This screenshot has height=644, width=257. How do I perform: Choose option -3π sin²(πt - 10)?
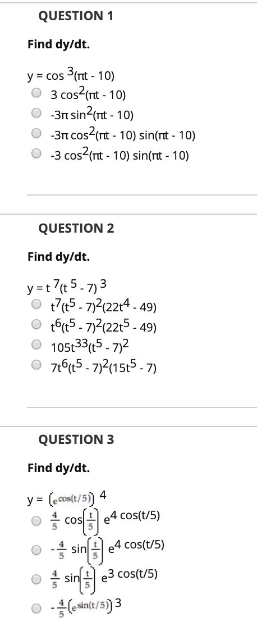click(36, 114)
